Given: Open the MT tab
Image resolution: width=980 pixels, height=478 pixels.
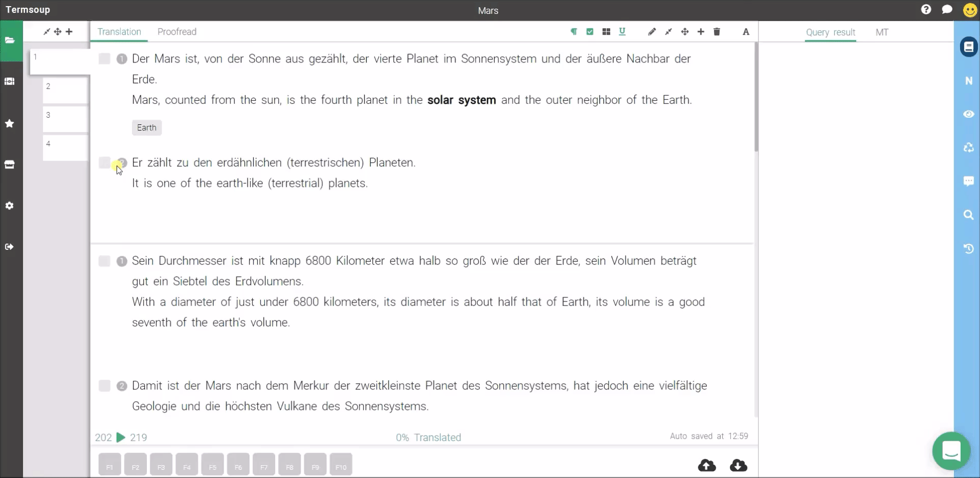Looking at the screenshot, I should point(881,32).
